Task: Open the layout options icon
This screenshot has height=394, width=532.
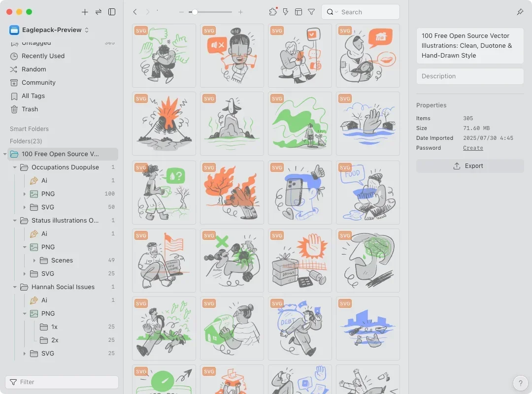Action: 299,12
